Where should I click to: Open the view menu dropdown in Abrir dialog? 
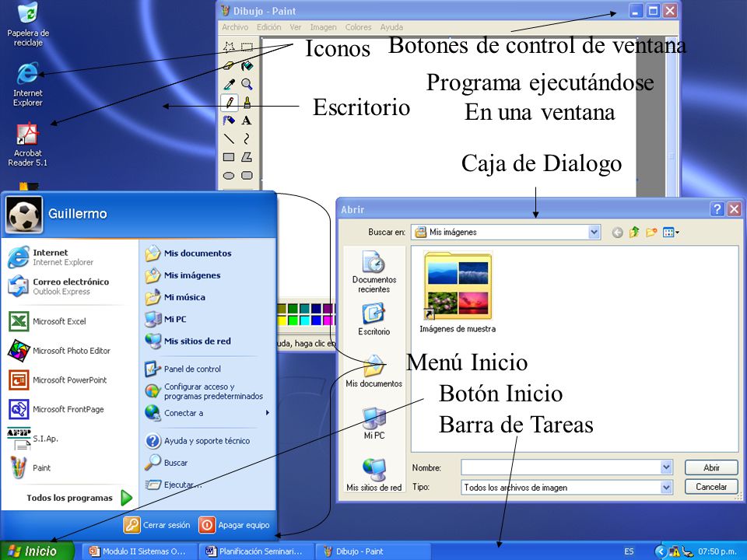672,233
